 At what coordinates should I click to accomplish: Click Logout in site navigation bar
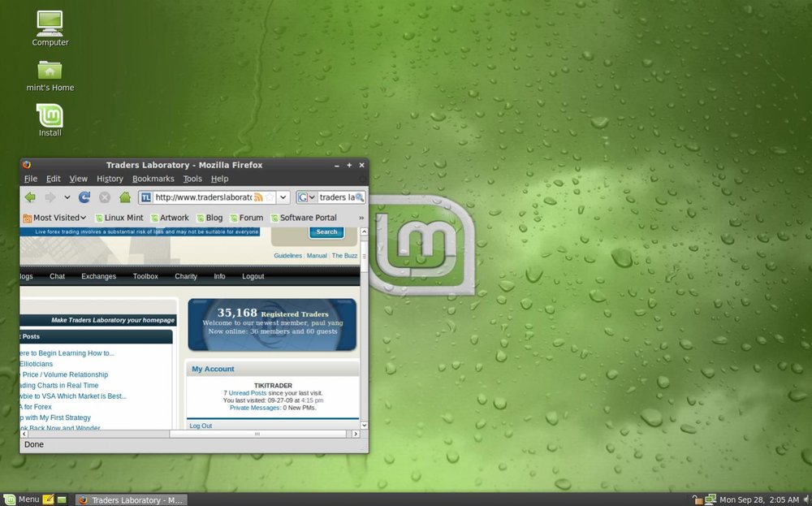coord(253,277)
